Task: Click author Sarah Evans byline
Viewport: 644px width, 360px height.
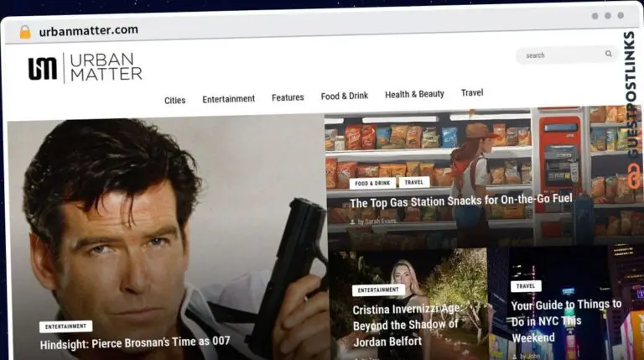Action: 373,222
